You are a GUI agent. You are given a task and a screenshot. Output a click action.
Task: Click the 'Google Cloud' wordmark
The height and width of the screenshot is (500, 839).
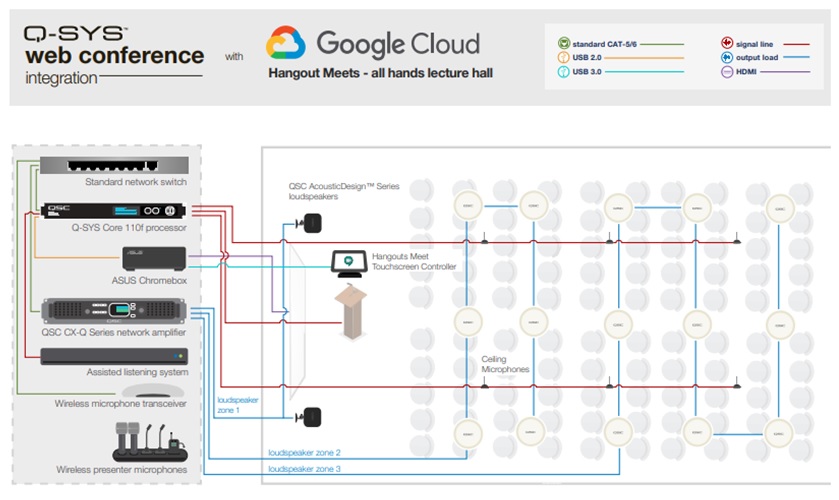pos(398,43)
